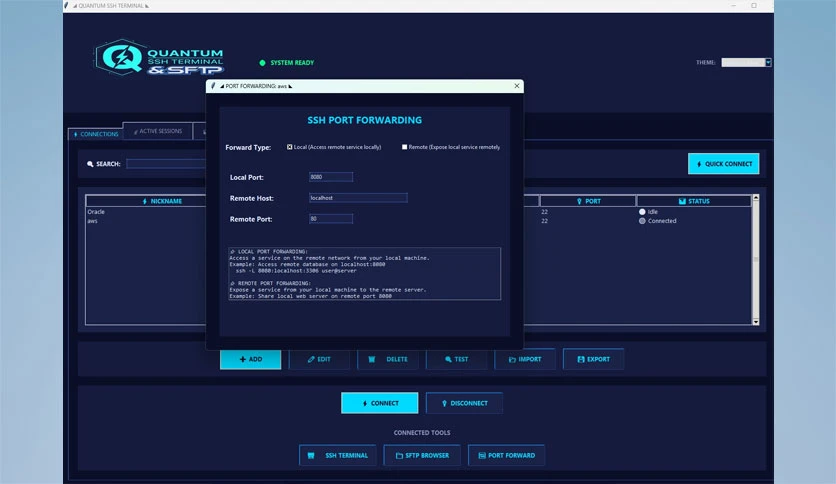Click into the Remote Port field
This screenshot has width=836, height=484.
coord(331,219)
